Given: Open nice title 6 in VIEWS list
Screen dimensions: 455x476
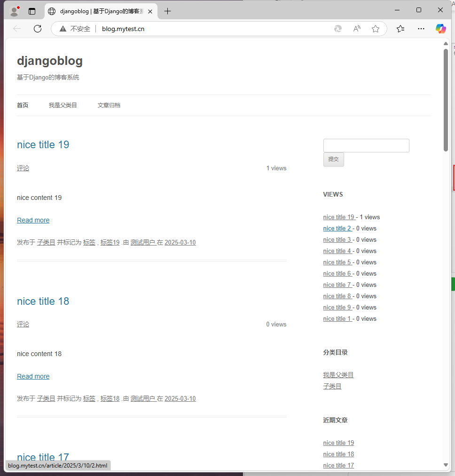Looking at the screenshot, I should pyautogui.click(x=337, y=274).
